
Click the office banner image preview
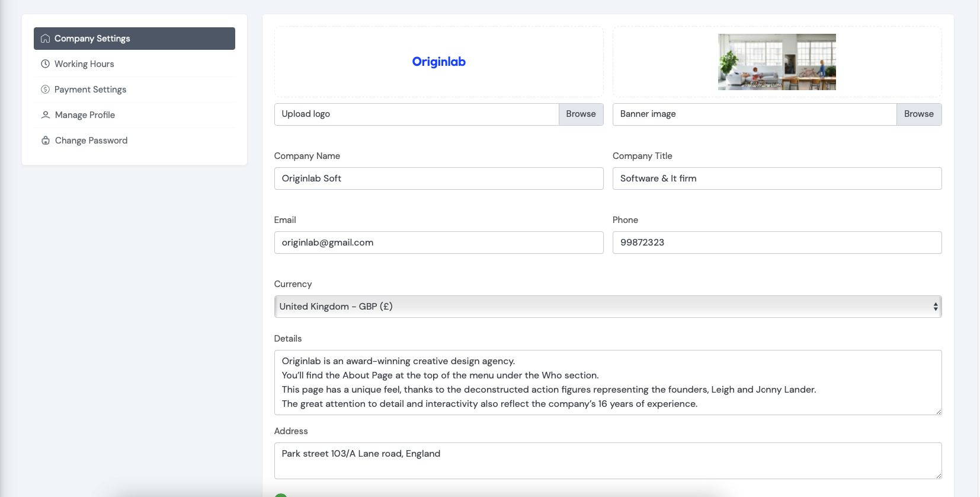pyautogui.click(x=777, y=62)
